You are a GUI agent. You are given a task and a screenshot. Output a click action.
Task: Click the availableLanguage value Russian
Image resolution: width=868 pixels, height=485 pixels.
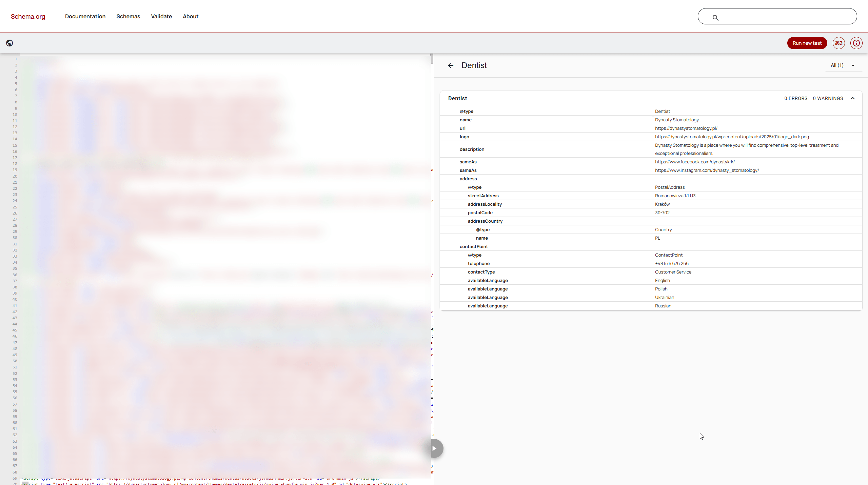click(663, 306)
